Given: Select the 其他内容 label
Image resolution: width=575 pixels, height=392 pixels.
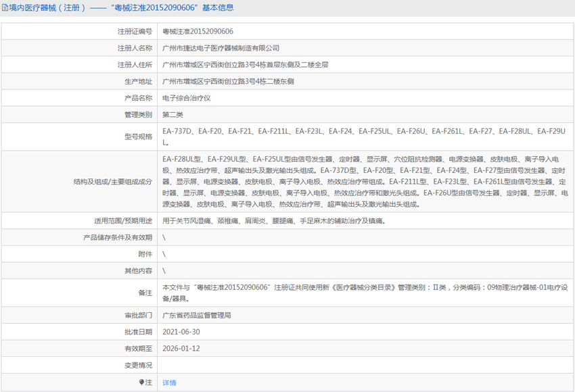Looking at the screenshot, I should point(138,271).
